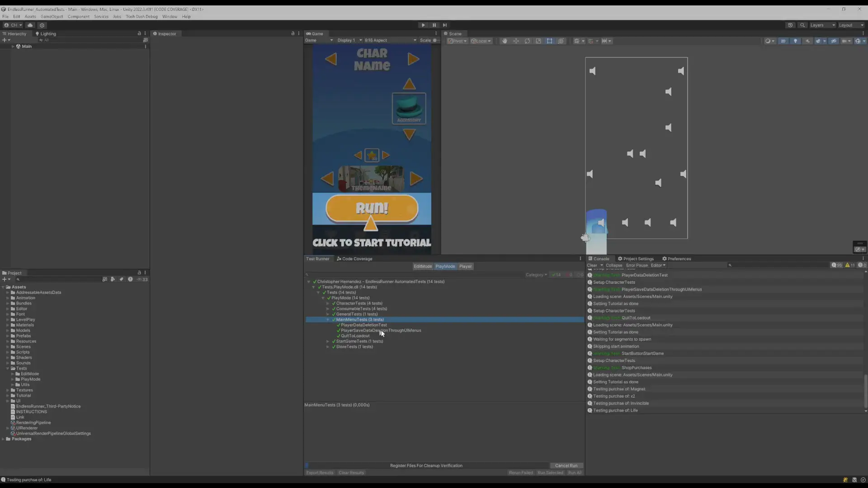This screenshot has width=868, height=488.
Task: Open the Console Editor dropdown
Action: 658,266
